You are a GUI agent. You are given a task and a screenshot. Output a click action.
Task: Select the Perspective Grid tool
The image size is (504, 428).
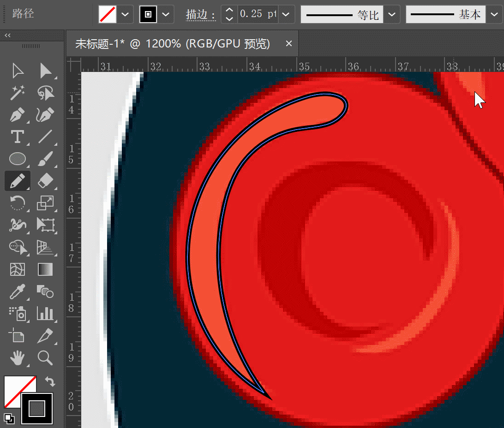click(x=45, y=247)
